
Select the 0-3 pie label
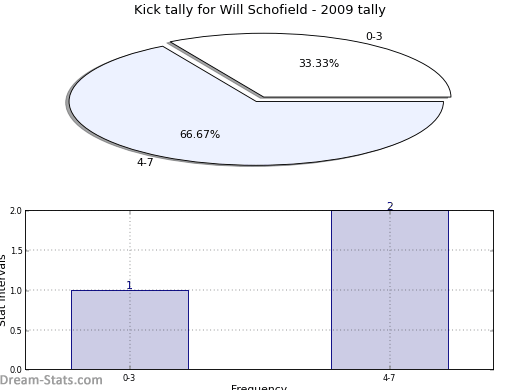tap(374, 36)
